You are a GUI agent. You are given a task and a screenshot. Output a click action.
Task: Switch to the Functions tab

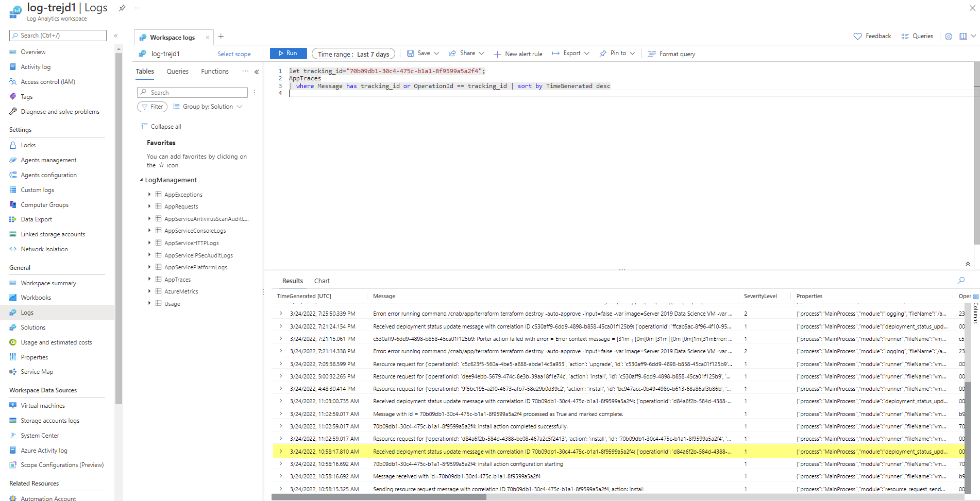pos(214,71)
